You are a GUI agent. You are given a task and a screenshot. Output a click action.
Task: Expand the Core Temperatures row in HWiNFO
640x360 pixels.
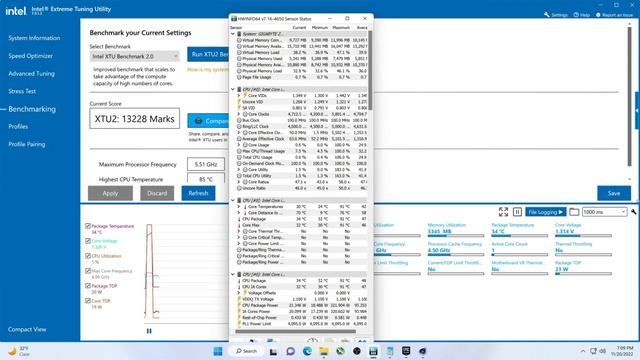coord(239,207)
